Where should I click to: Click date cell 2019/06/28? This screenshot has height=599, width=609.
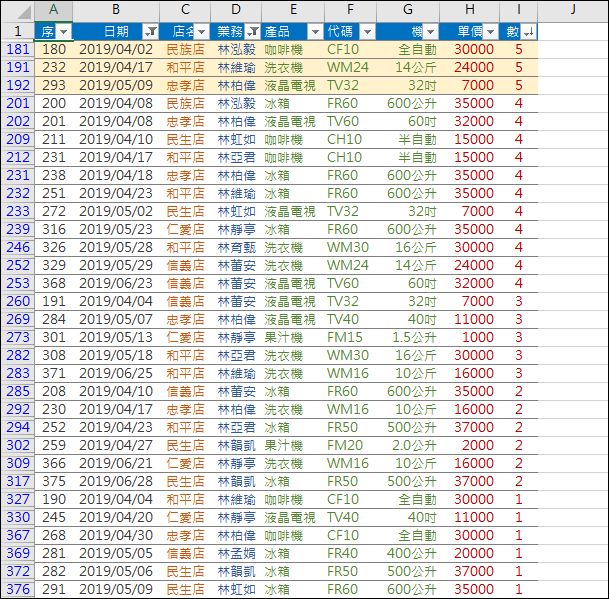[116, 481]
